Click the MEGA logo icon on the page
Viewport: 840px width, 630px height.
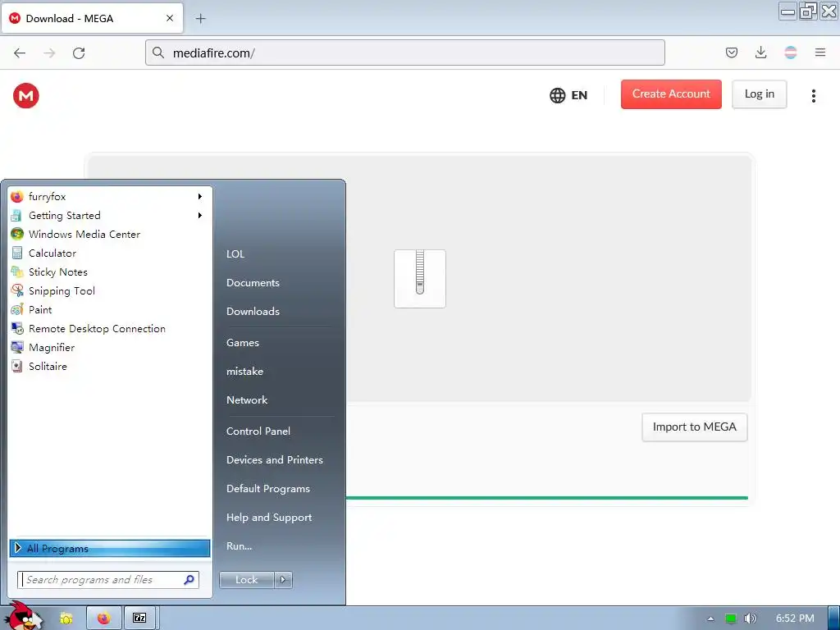click(25, 95)
